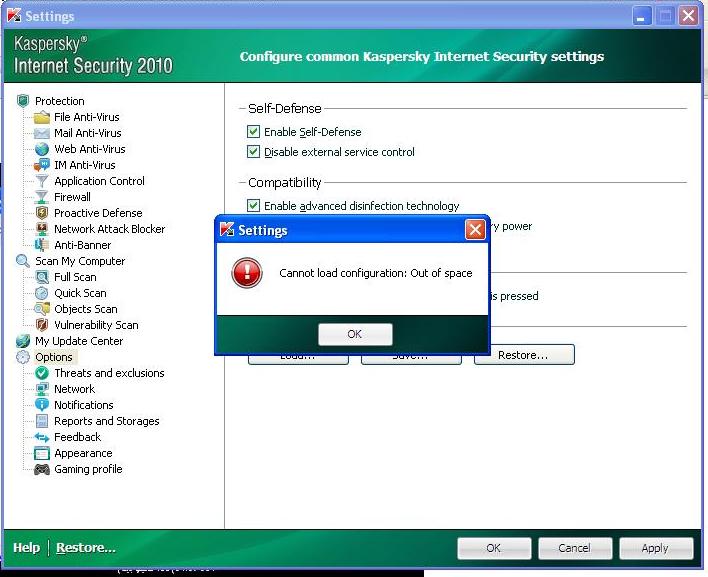Select Full Scan in tree

coord(75,277)
